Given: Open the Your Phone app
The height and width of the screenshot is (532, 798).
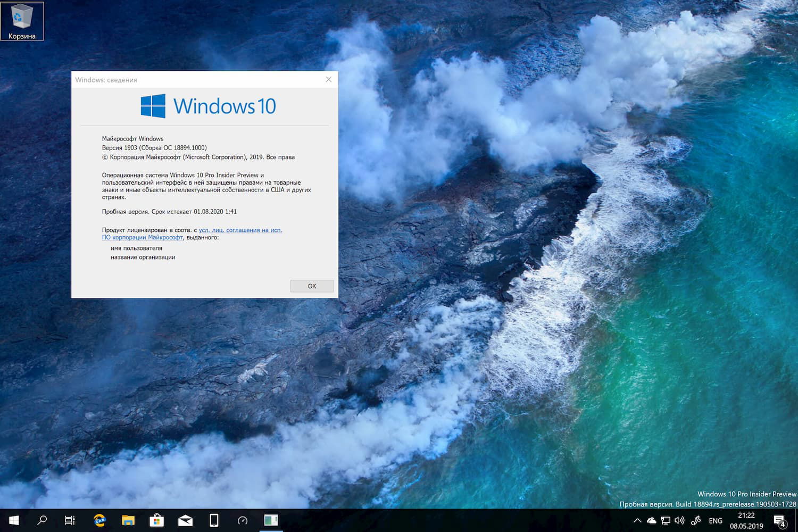Looking at the screenshot, I should (214, 520).
